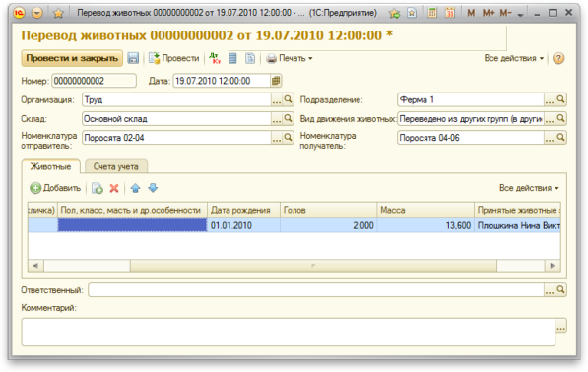Viewport: 588px width, 372px height.
Task: Click the Вид движения животных field
Action: point(471,119)
